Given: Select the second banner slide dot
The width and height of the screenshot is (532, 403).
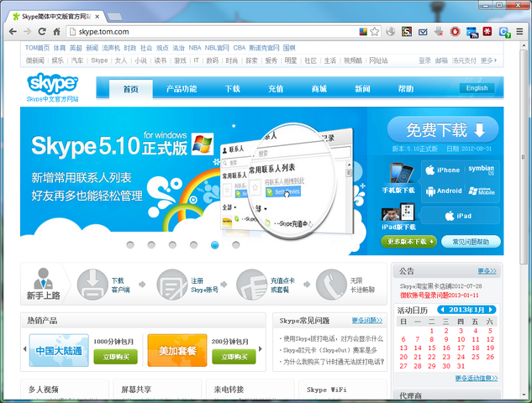Looking at the screenshot, I should [x=151, y=244].
